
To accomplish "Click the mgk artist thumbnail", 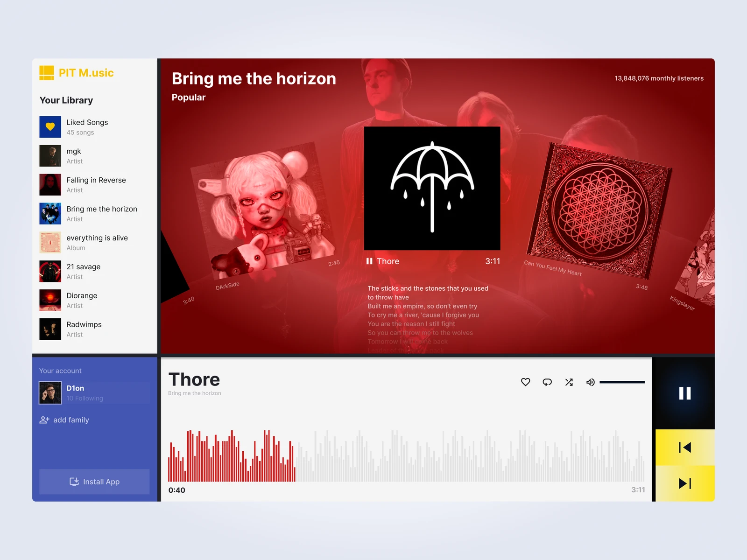I will click(50, 156).
